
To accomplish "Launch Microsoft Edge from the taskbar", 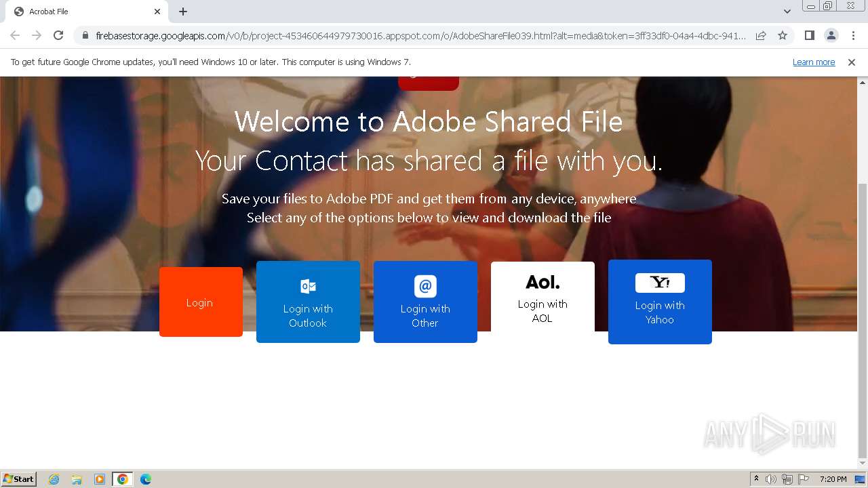I will (x=146, y=479).
